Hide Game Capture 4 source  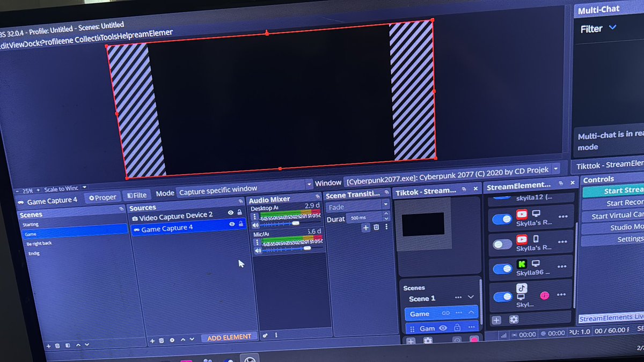pos(232,224)
